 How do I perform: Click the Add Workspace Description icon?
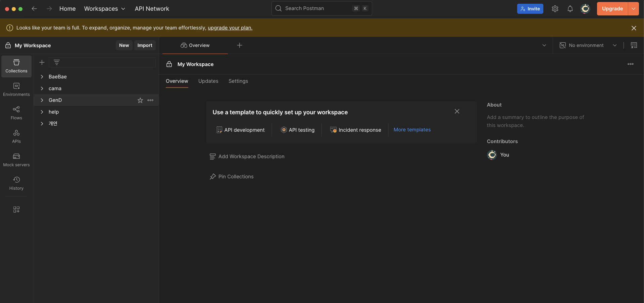(x=213, y=157)
